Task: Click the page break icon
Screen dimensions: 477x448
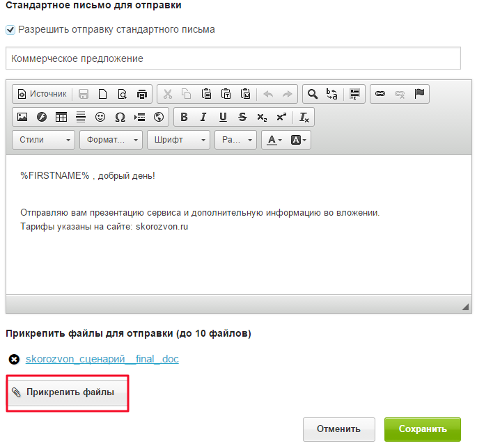Action: tap(140, 117)
